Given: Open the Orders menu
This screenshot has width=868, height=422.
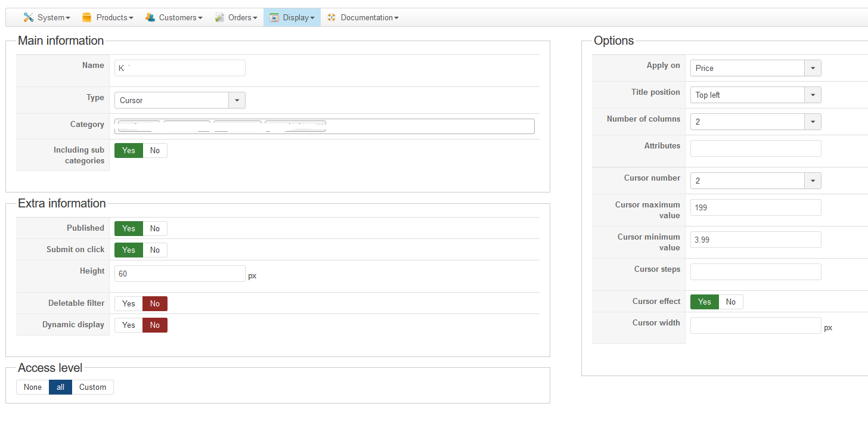Looking at the screenshot, I should click(236, 17).
